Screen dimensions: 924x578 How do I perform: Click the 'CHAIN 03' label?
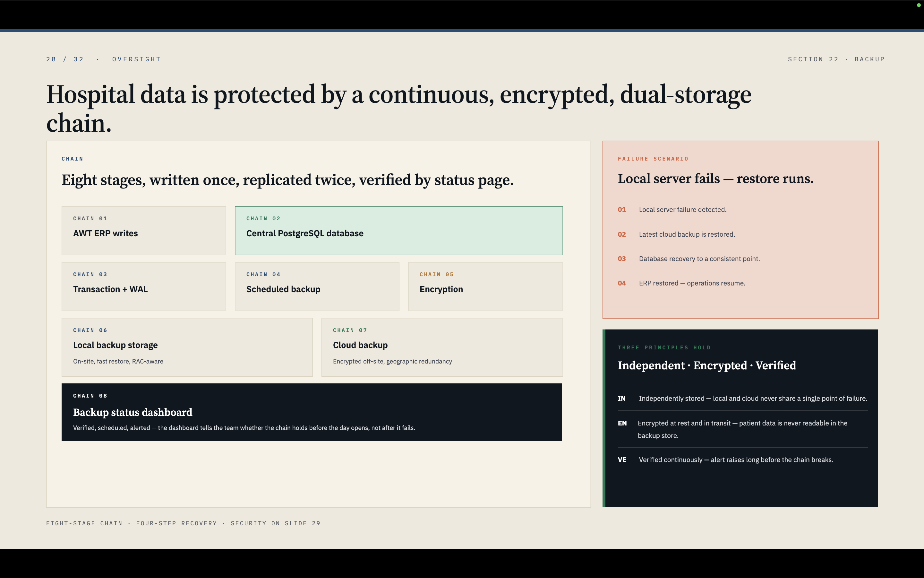pos(90,274)
